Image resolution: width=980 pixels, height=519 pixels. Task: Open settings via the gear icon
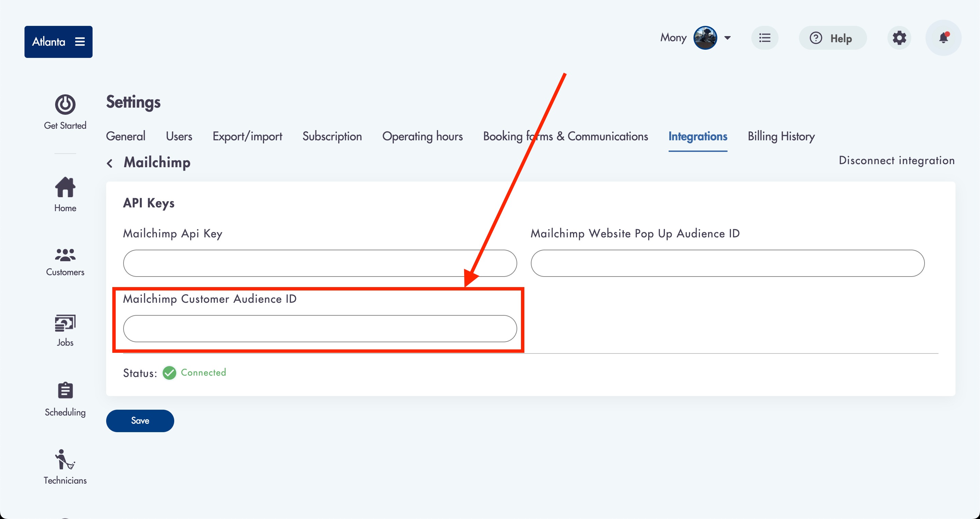coord(899,38)
